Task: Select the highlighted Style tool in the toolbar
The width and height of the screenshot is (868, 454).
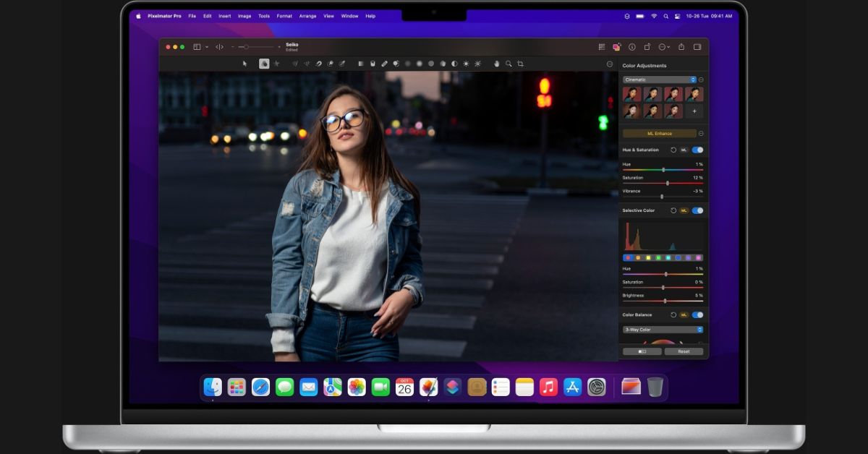Action: [264, 64]
